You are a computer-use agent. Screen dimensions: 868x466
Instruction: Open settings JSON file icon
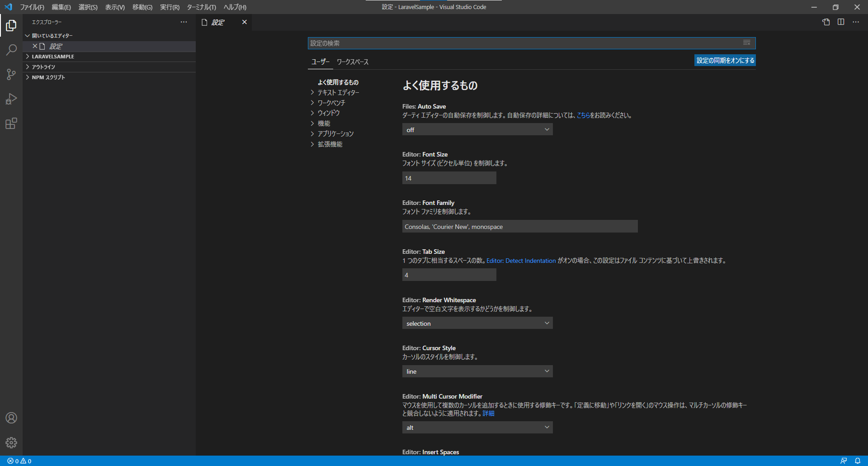pos(826,22)
